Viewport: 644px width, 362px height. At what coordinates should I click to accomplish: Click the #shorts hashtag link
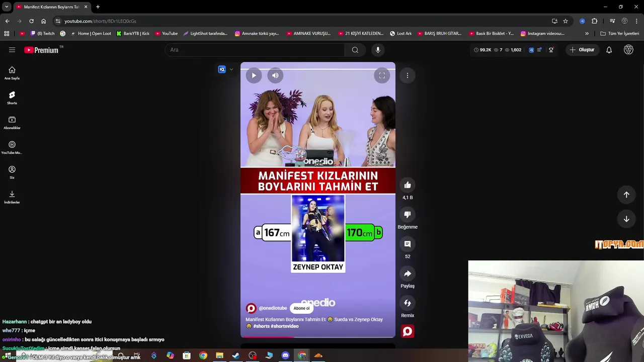261,326
